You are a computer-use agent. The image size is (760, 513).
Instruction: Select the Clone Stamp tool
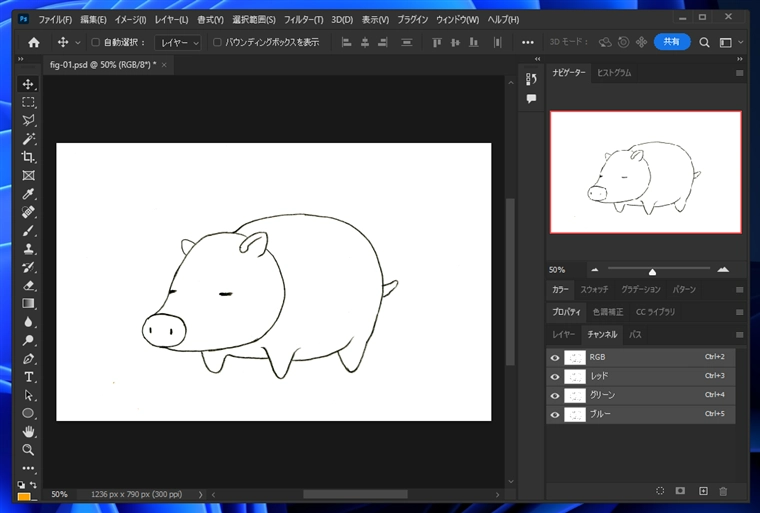point(28,249)
